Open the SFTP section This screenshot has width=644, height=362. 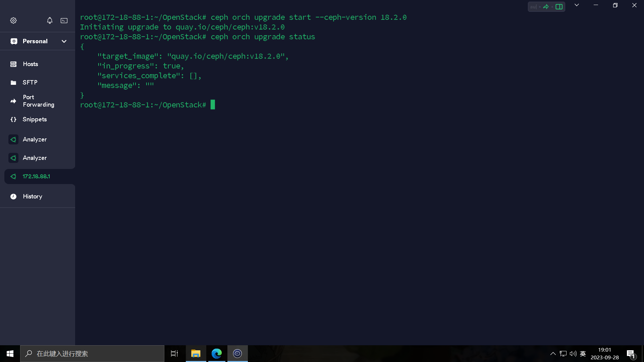click(x=38, y=82)
